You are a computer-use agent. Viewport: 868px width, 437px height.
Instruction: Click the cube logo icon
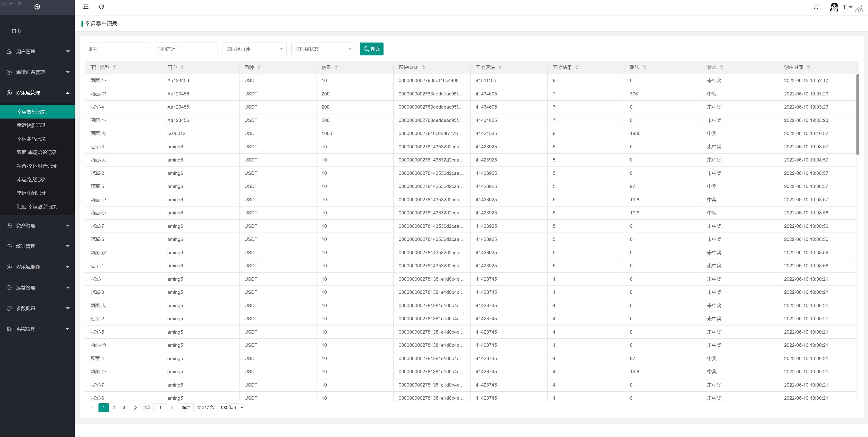(37, 7)
